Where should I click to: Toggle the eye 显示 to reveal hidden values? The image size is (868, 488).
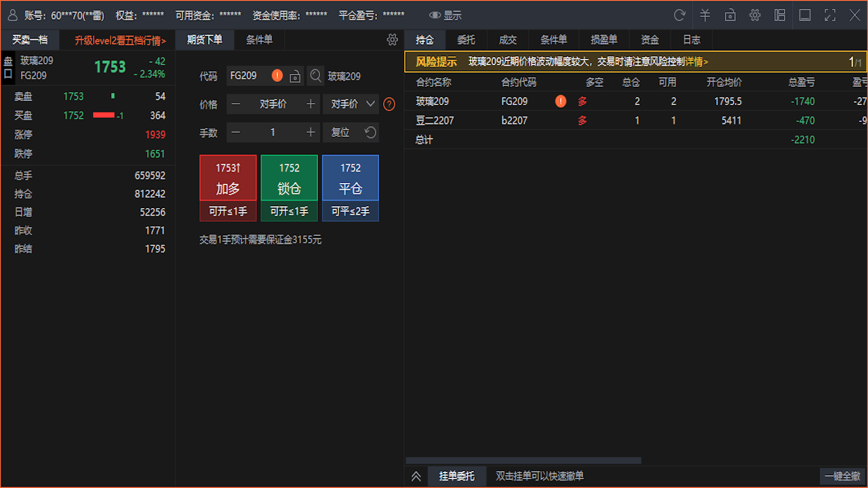pos(445,15)
